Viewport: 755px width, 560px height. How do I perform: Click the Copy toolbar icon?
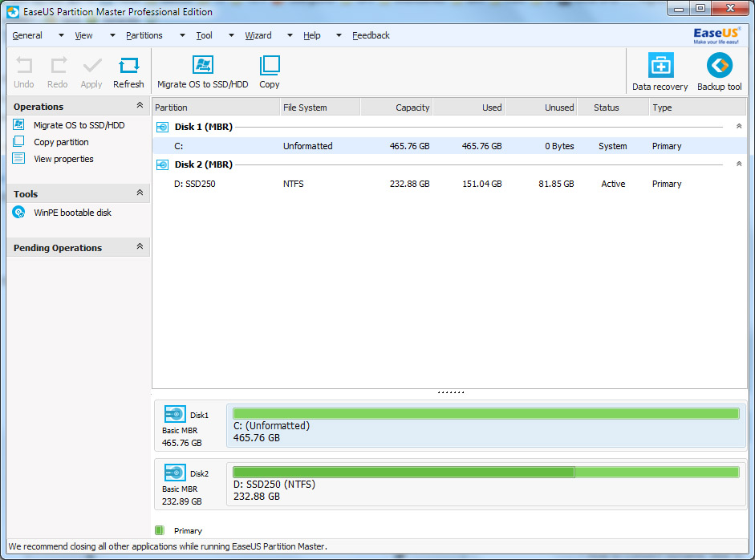tap(270, 66)
